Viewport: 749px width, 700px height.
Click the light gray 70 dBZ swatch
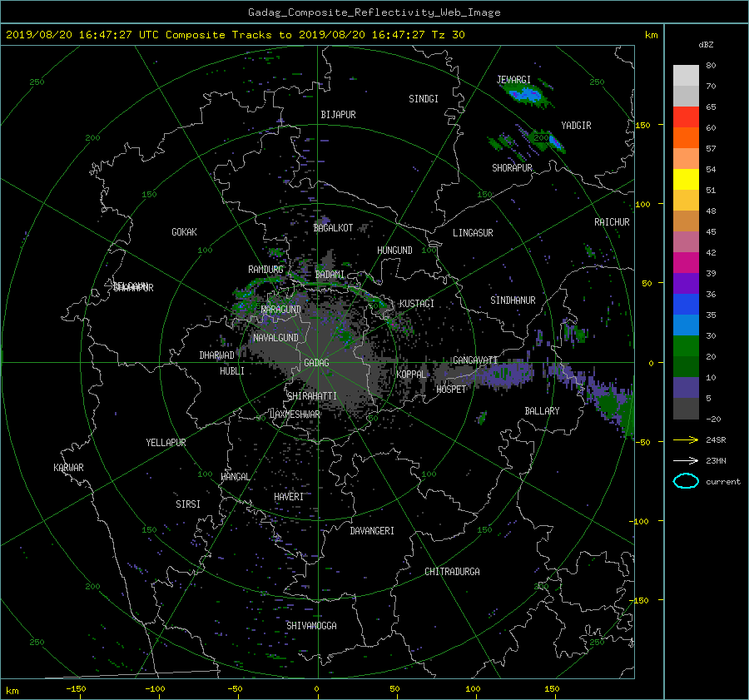[686, 76]
